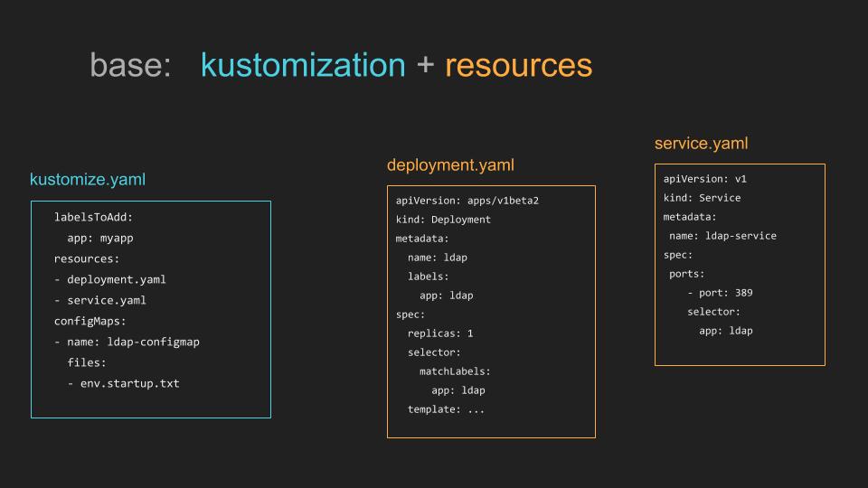Click the 'template: ...' line

pos(446,409)
